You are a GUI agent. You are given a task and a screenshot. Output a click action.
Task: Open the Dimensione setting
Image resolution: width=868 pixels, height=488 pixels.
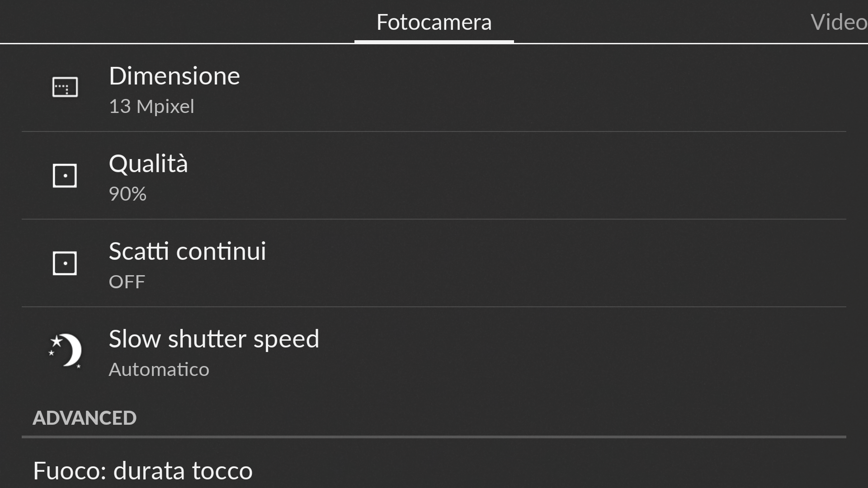tap(434, 88)
